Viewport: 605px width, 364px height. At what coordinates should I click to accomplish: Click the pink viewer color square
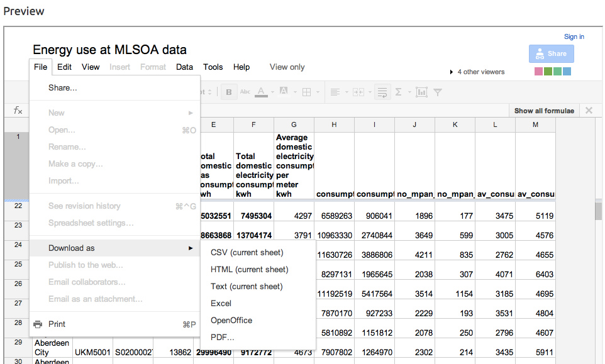click(x=538, y=71)
